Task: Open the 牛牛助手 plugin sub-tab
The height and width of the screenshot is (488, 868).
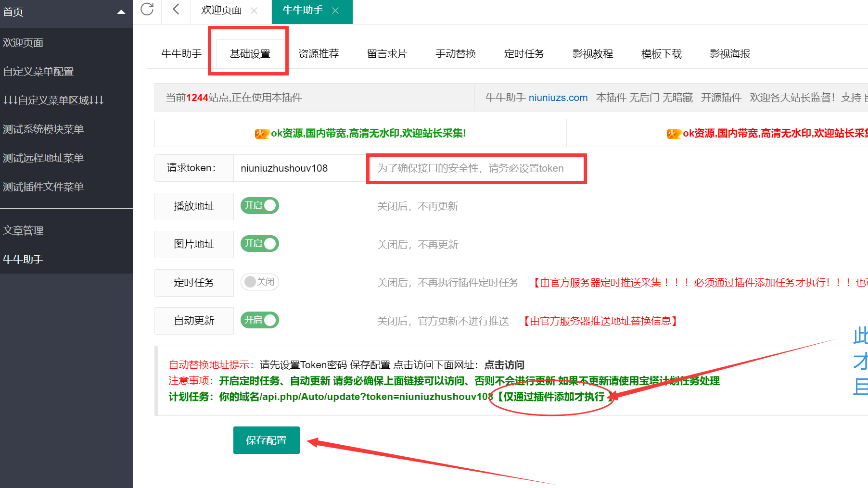Action: click(x=181, y=53)
